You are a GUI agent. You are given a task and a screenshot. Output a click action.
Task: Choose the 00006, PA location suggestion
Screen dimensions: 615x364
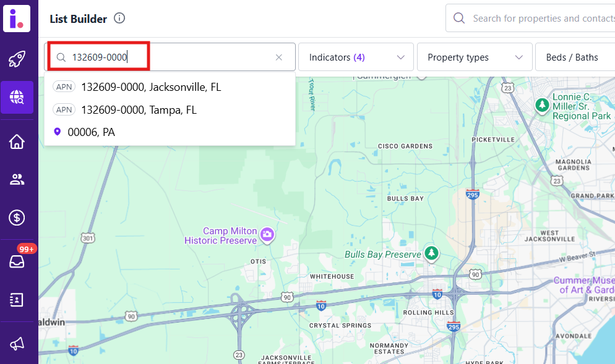[92, 132]
